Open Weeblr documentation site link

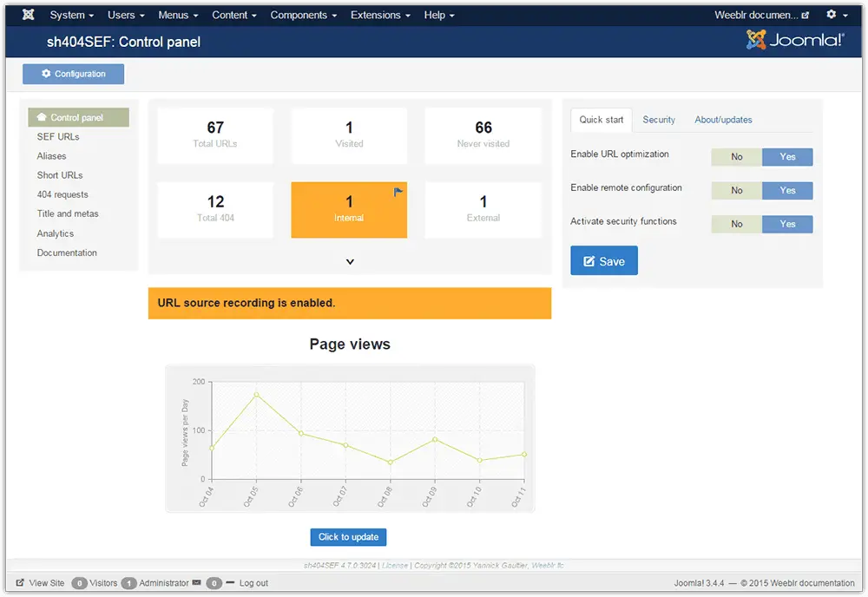[762, 15]
